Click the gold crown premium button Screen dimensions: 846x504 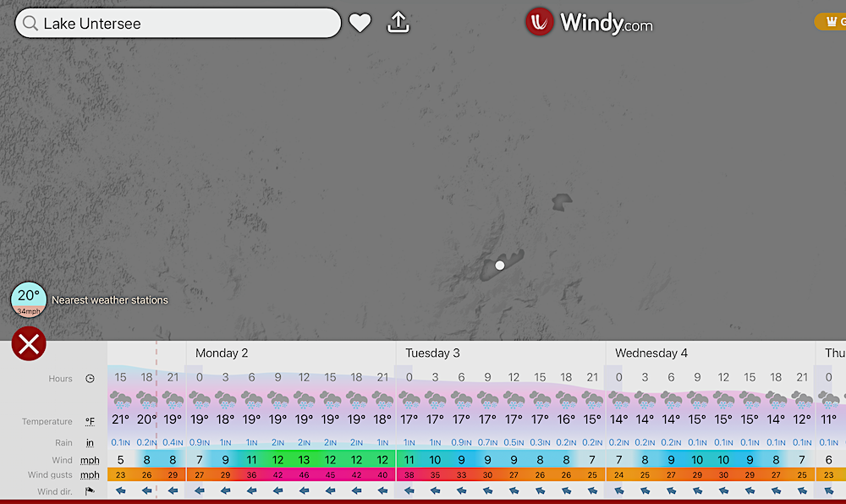click(x=830, y=22)
